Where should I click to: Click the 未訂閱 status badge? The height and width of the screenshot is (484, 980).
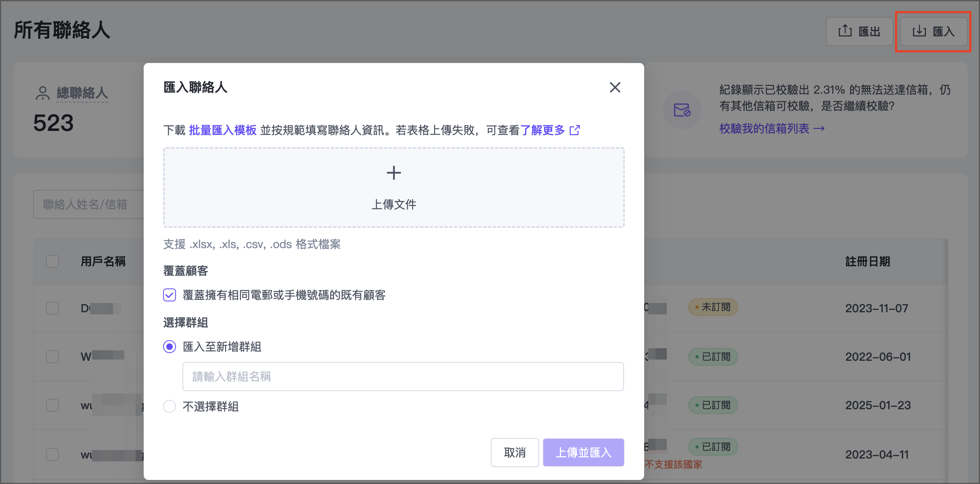click(x=713, y=307)
